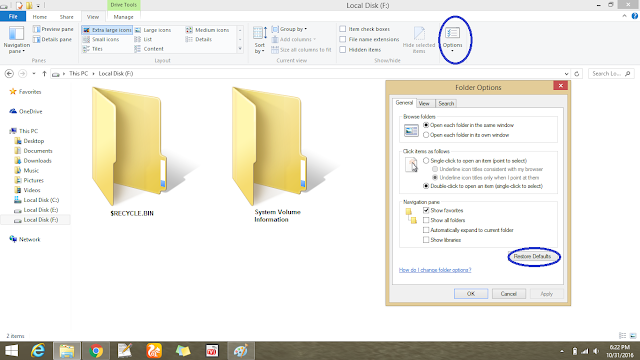Switch to the details view icon in status bar
Image resolution: width=640 pixels, height=360 pixels.
622,336
